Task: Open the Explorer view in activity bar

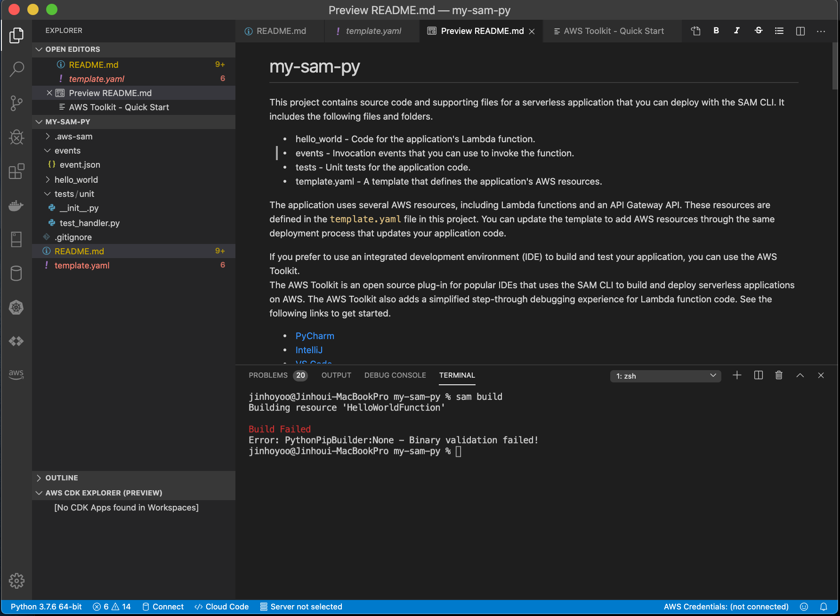Action: point(16,35)
